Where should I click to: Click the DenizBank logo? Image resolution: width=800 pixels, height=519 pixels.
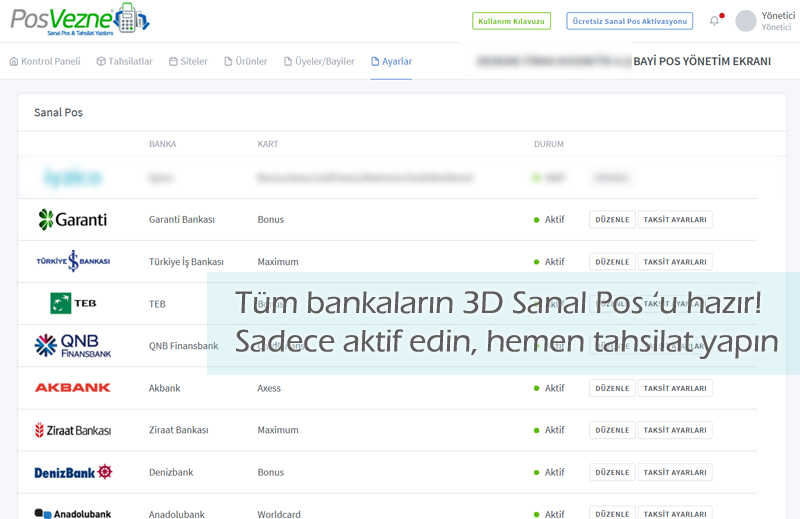pos(73,472)
